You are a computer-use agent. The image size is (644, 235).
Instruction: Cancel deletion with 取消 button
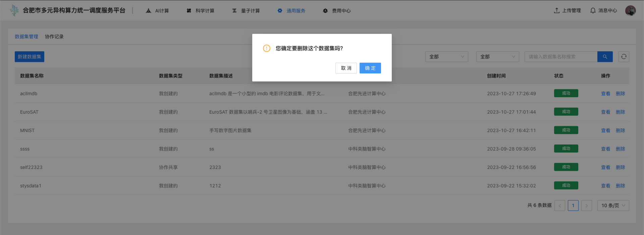[346, 68]
